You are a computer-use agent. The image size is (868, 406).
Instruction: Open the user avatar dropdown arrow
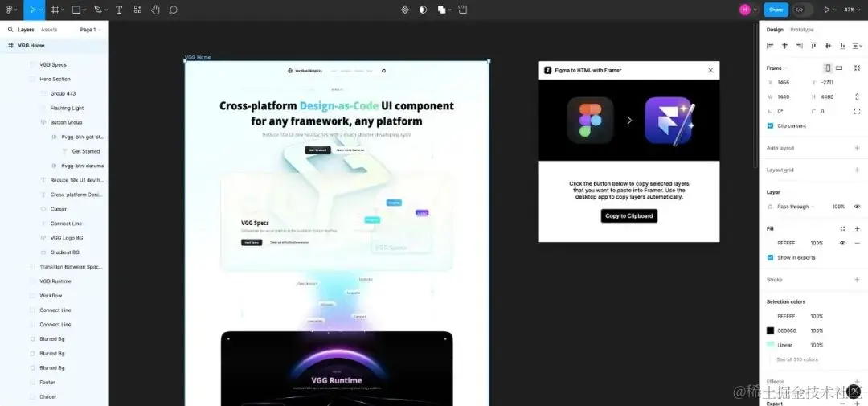(x=755, y=10)
